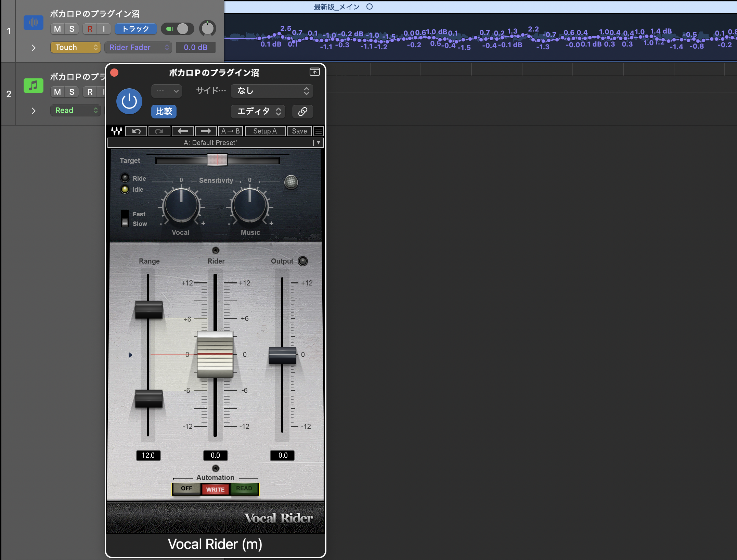Undo last change in Vocal Rider
The height and width of the screenshot is (560, 737).
point(136,131)
